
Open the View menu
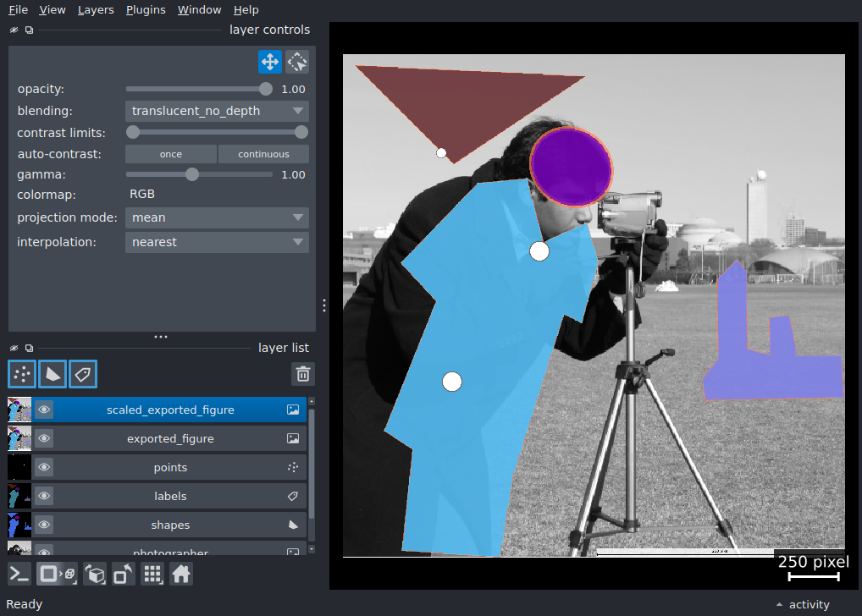[52, 10]
